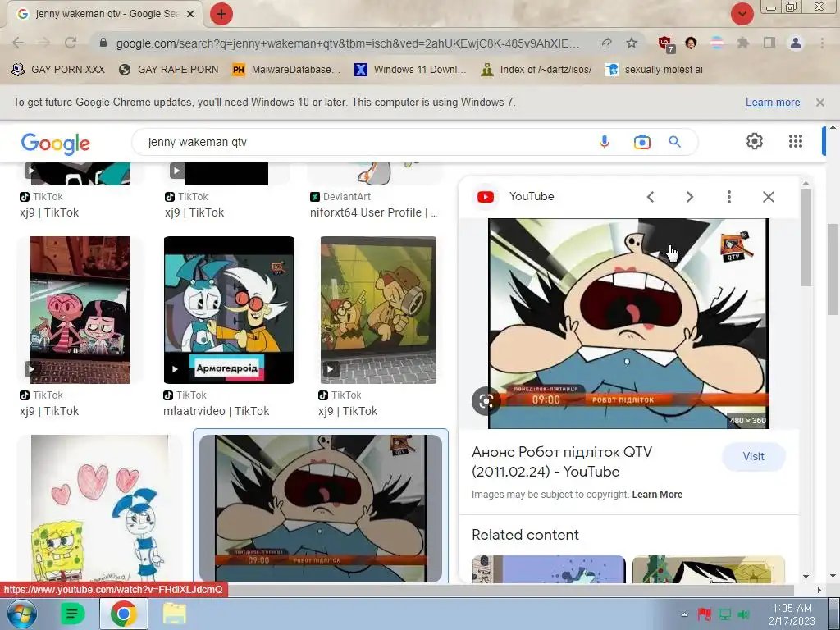Show hidden system tray icons

(684, 614)
